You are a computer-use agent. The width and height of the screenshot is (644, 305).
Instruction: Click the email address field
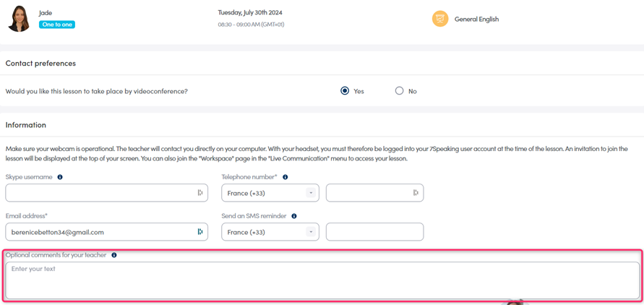(107, 232)
